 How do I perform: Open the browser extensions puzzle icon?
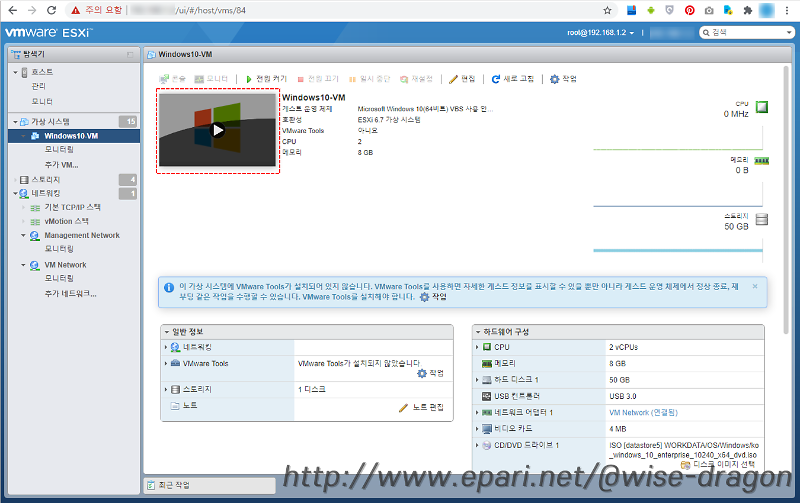747,10
